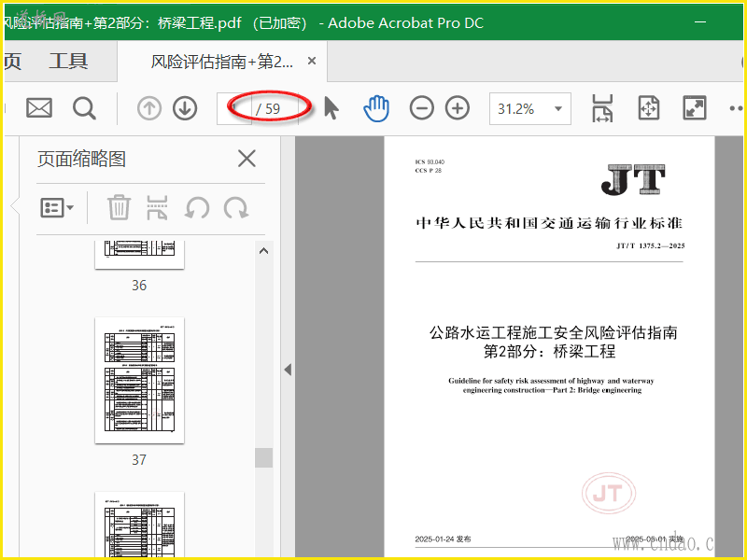
Task: Click the email envelope icon
Action: click(39, 108)
